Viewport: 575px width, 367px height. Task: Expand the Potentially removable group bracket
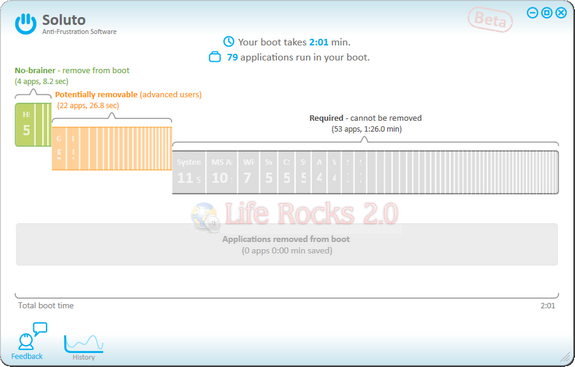(112, 118)
